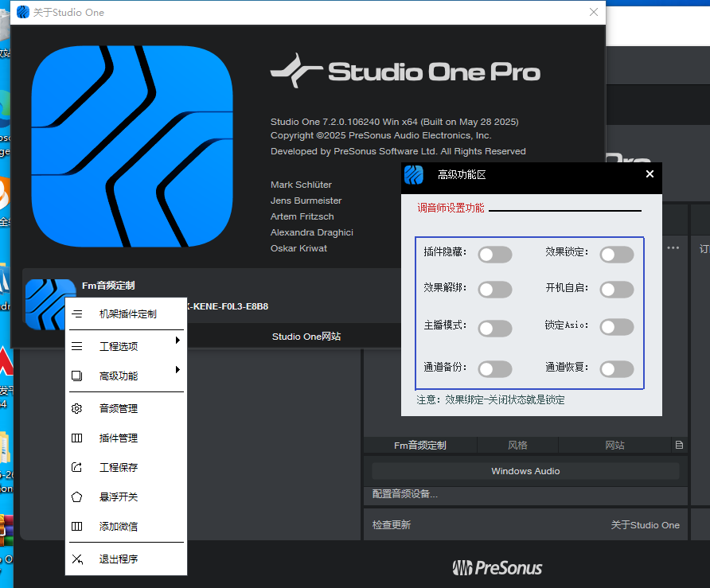This screenshot has width=710, height=588.
Task: Close the 关于Studio One window
Action: coord(594,12)
